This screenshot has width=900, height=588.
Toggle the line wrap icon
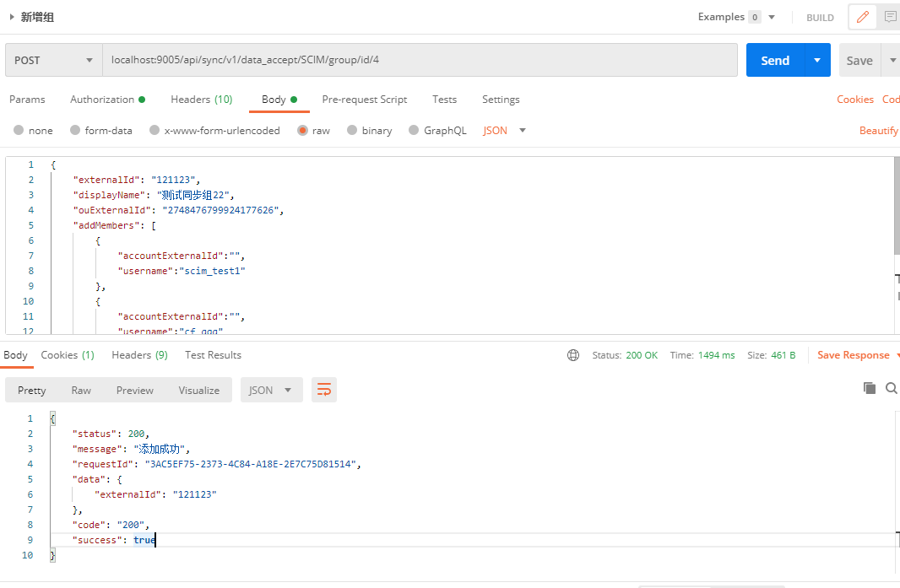pos(323,390)
